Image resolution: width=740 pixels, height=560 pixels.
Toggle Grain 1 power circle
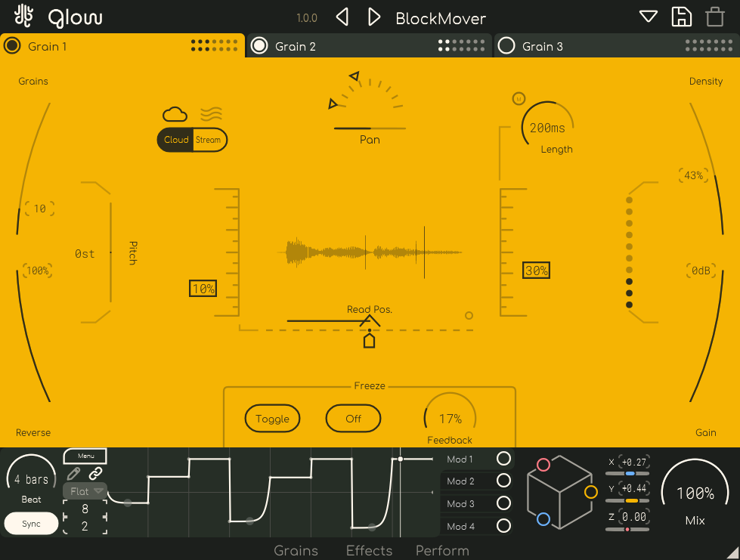(x=12, y=46)
